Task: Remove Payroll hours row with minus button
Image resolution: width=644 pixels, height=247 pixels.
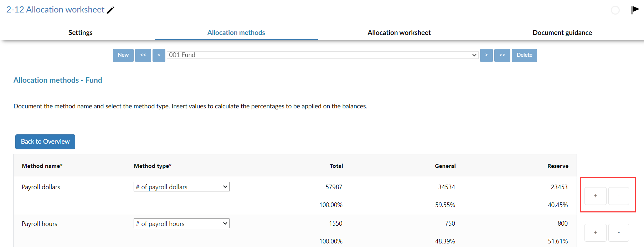Action: pos(618,232)
